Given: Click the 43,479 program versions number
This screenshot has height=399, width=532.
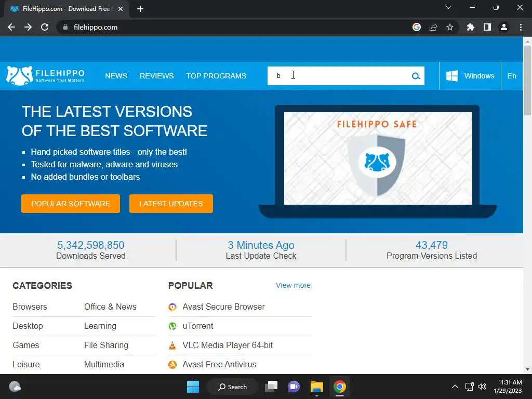Looking at the screenshot, I should pos(432,245).
